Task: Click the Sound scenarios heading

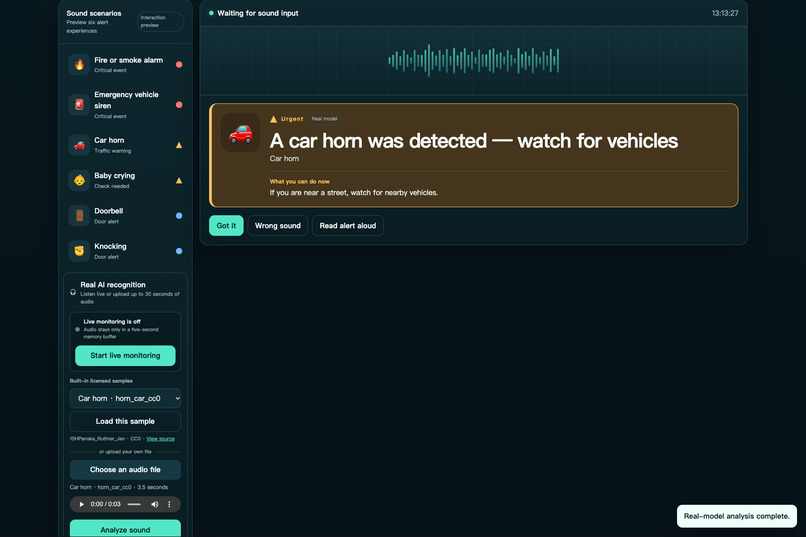Action: point(94,13)
